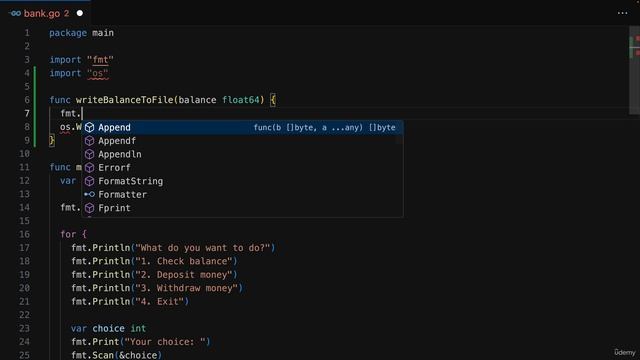Click line number 1 in gutter
Screen dimensions: 640x360
(27, 33)
